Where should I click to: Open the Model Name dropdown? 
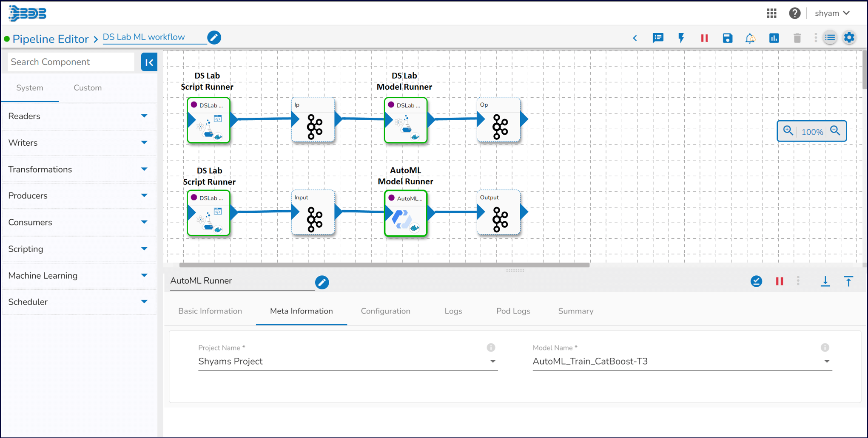(682, 362)
